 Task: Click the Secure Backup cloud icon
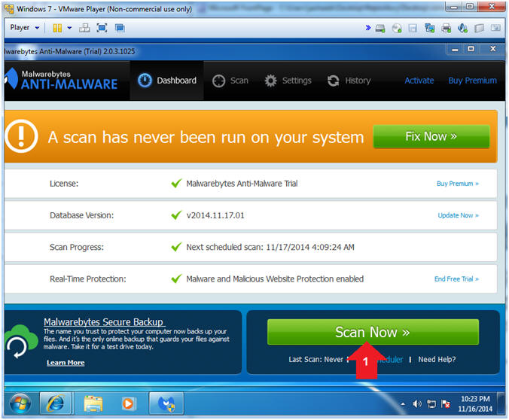pyautogui.click(x=21, y=342)
